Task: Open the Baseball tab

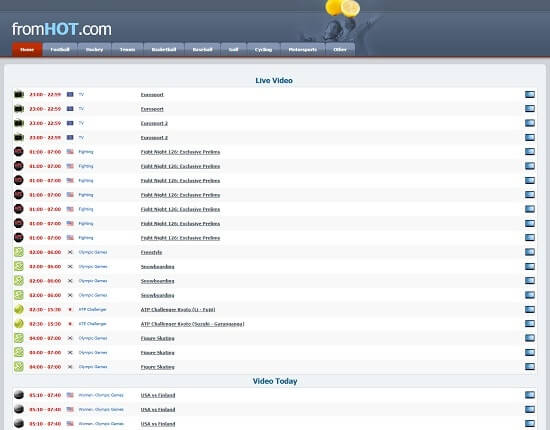Action: pos(202,50)
